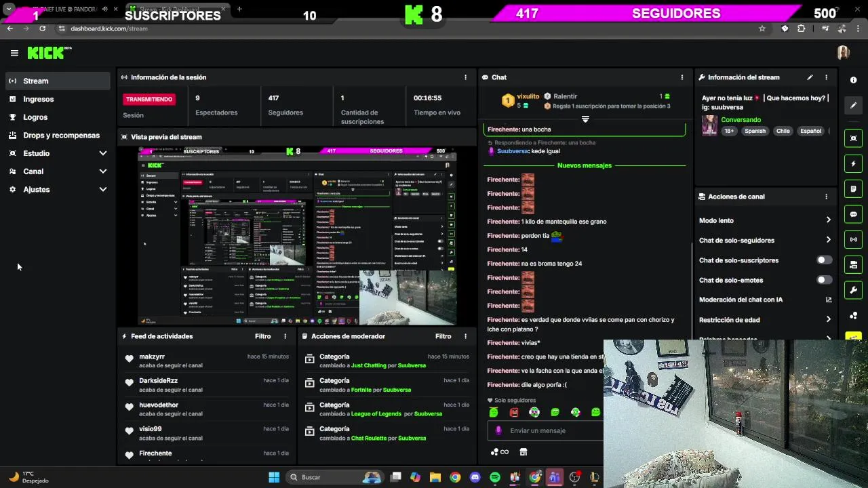Open Chat panel three-dot options
This screenshot has width=868, height=488.
(682, 77)
